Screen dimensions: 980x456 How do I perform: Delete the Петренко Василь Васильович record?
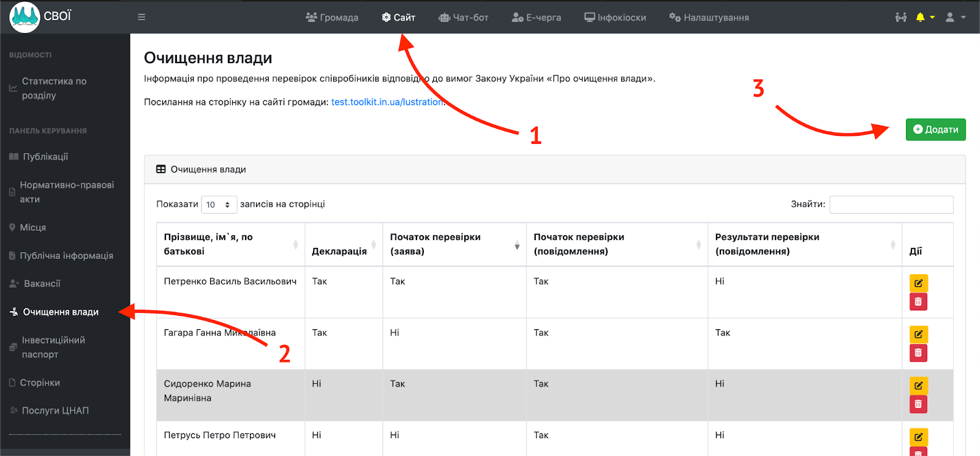[x=918, y=302]
